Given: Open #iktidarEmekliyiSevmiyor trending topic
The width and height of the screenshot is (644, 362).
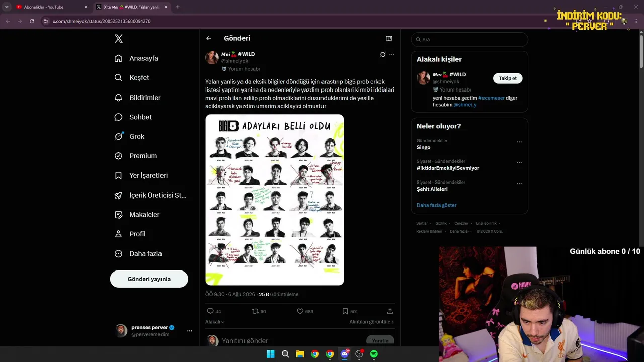Looking at the screenshot, I should coord(448,168).
